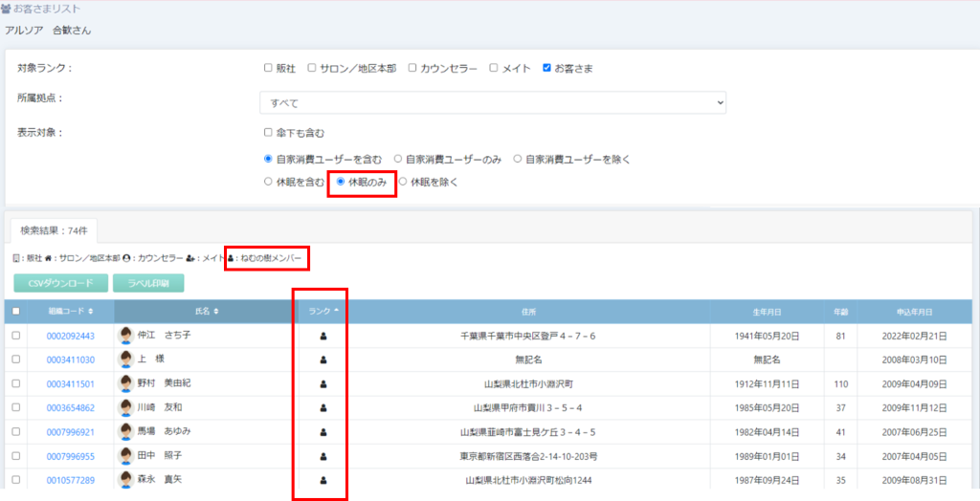This screenshot has width=980, height=501.
Task: Sort table by 氏名 column header
Action: (206, 312)
